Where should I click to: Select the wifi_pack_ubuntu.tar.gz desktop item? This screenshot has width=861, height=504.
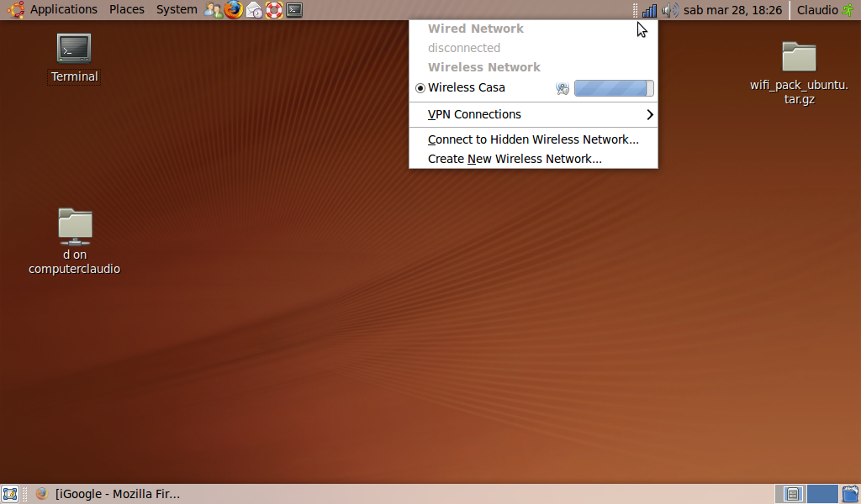pos(799,73)
